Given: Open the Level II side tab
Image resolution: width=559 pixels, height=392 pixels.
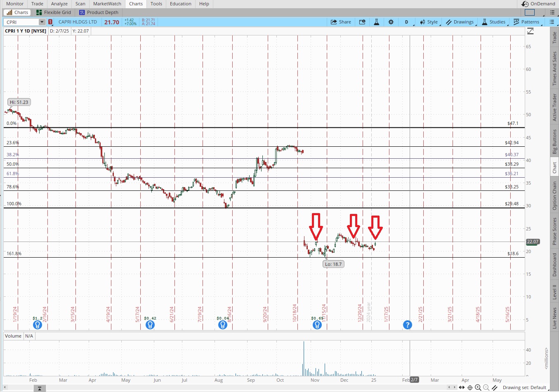Looking at the screenshot, I should point(554,292).
